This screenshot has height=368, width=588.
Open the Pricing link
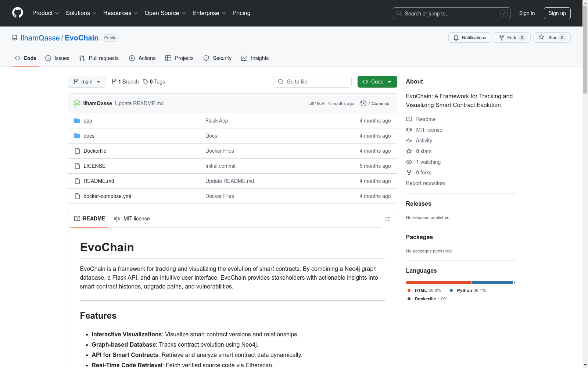click(241, 13)
